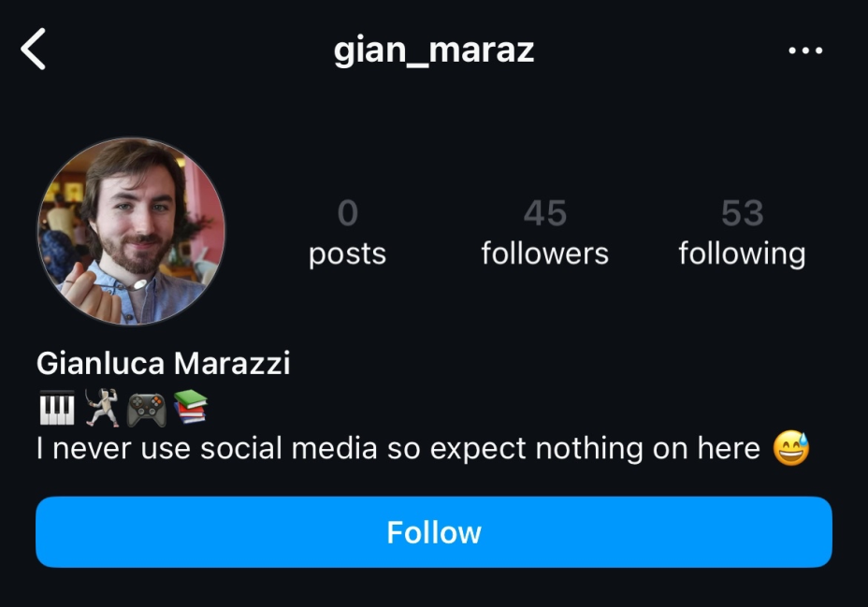Tap the number 45 above followers
The width and height of the screenshot is (868, 607).
pyautogui.click(x=545, y=213)
